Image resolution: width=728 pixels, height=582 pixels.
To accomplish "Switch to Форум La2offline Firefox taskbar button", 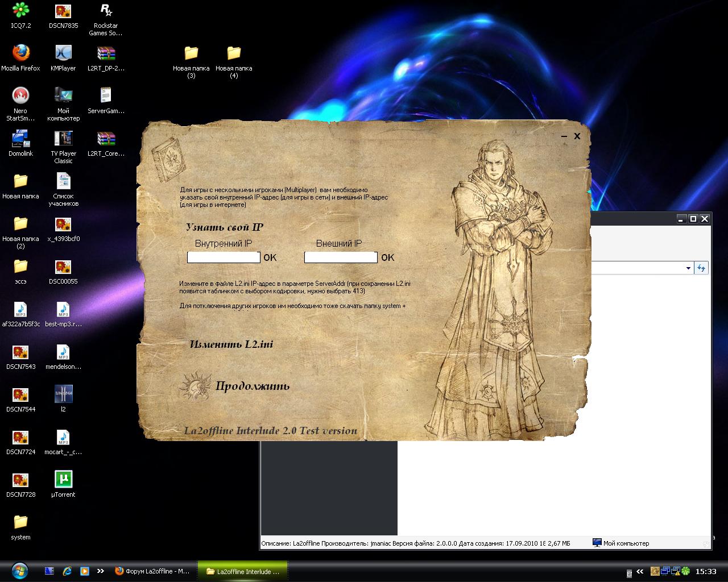I will tap(152, 571).
